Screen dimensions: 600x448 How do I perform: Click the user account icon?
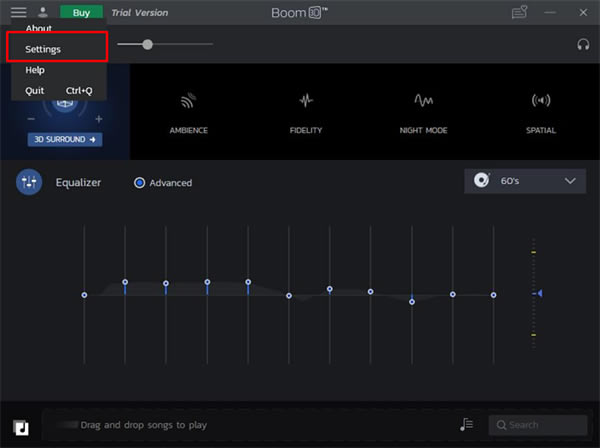[43, 13]
